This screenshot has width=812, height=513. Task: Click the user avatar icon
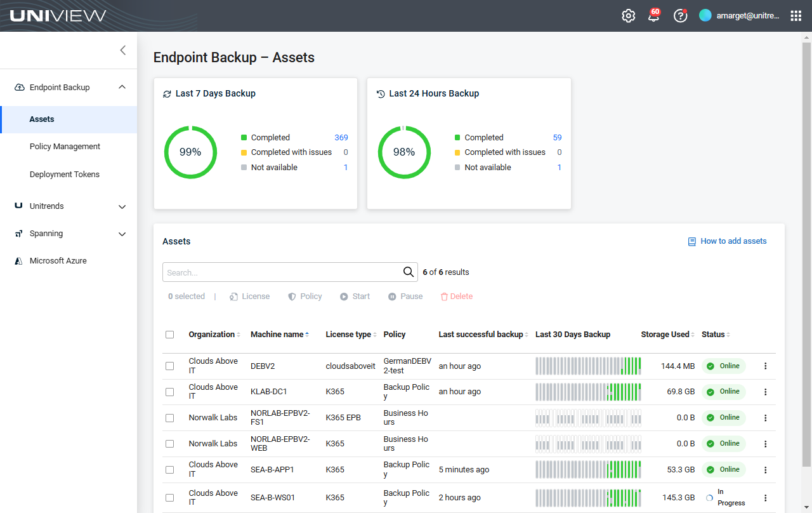705,16
